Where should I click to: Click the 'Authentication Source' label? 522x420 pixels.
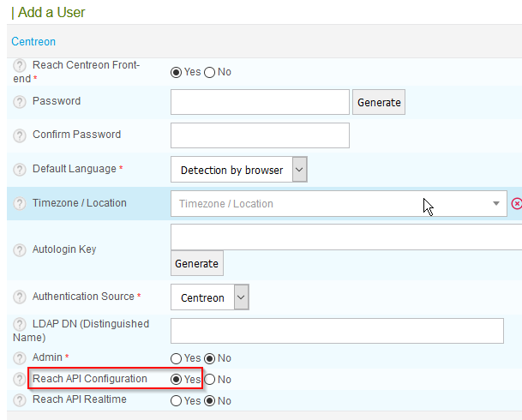tap(83, 297)
